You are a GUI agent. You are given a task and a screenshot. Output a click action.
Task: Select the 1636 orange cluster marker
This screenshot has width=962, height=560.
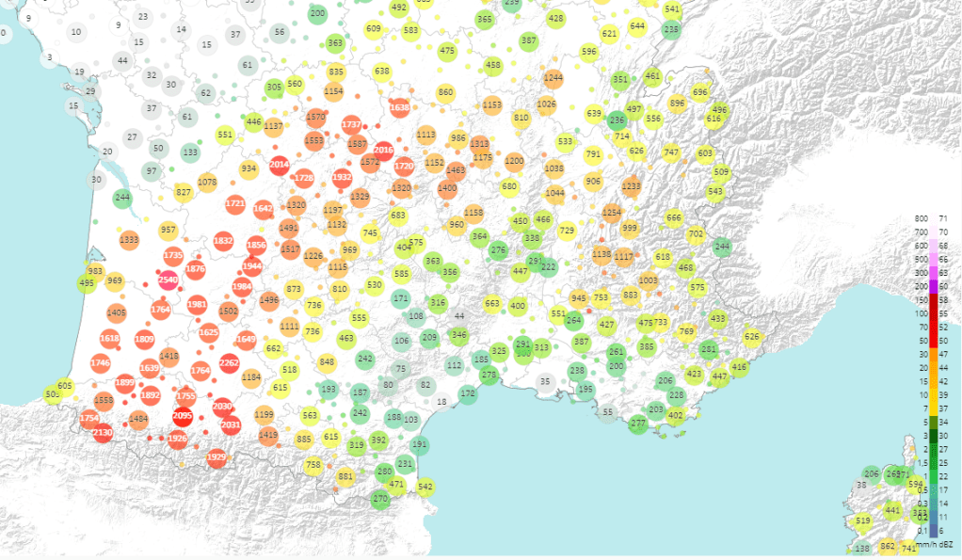tap(399, 108)
